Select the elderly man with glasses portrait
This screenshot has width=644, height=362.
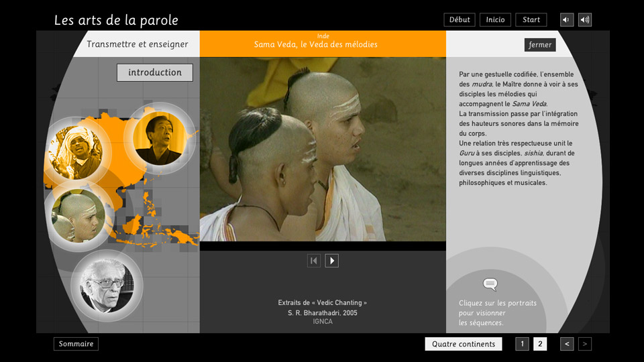107,286
